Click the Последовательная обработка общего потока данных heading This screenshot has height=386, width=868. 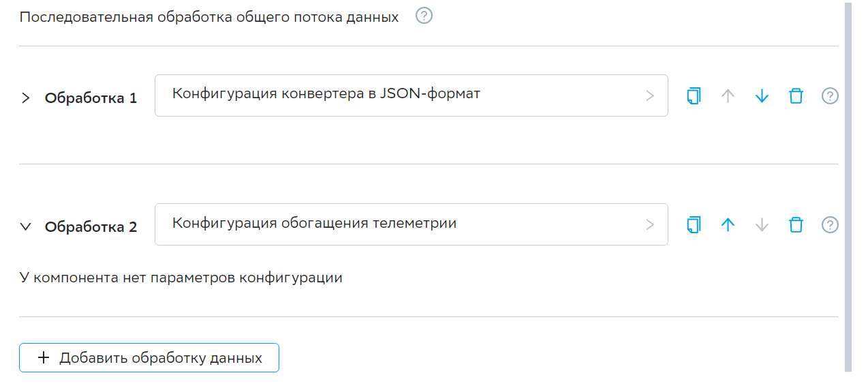pos(209,17)
